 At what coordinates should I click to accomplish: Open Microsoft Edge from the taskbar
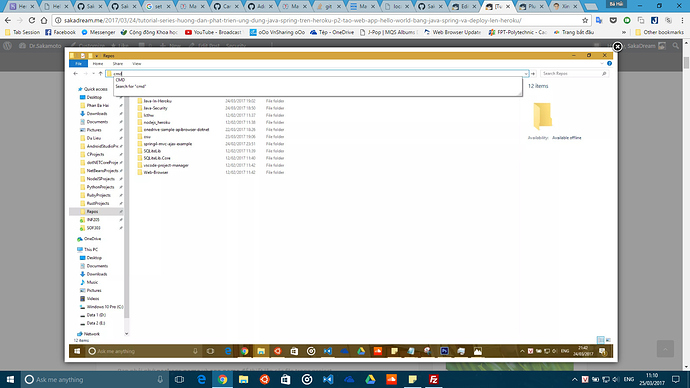[x=201, y=379]
